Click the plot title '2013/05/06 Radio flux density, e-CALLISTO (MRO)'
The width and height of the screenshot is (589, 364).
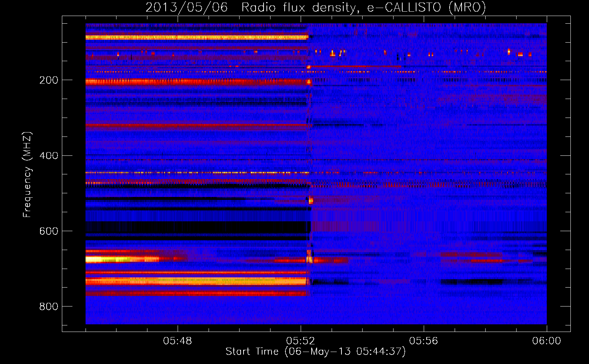click(316, 8)
